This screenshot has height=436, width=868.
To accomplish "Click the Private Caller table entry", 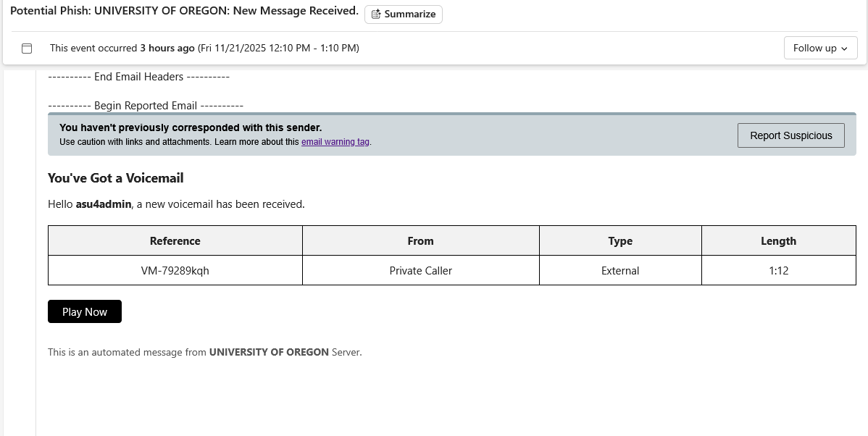I will [x=420, y=270].
